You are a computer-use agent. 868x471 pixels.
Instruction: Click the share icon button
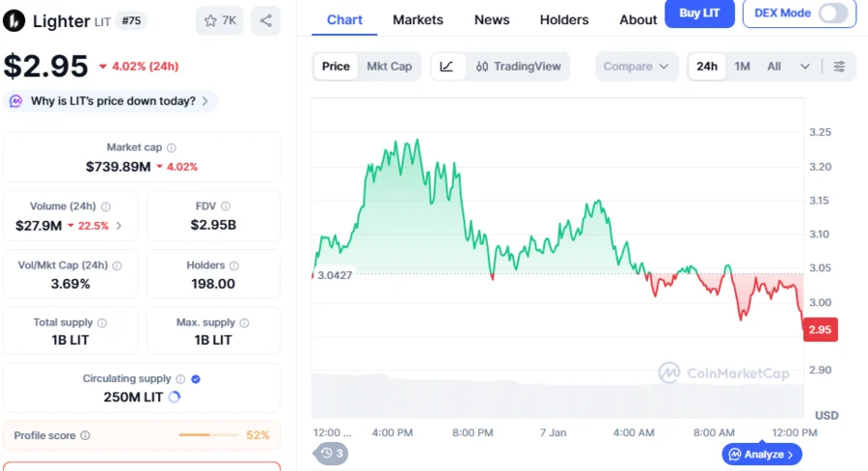(x=265, y=20)
